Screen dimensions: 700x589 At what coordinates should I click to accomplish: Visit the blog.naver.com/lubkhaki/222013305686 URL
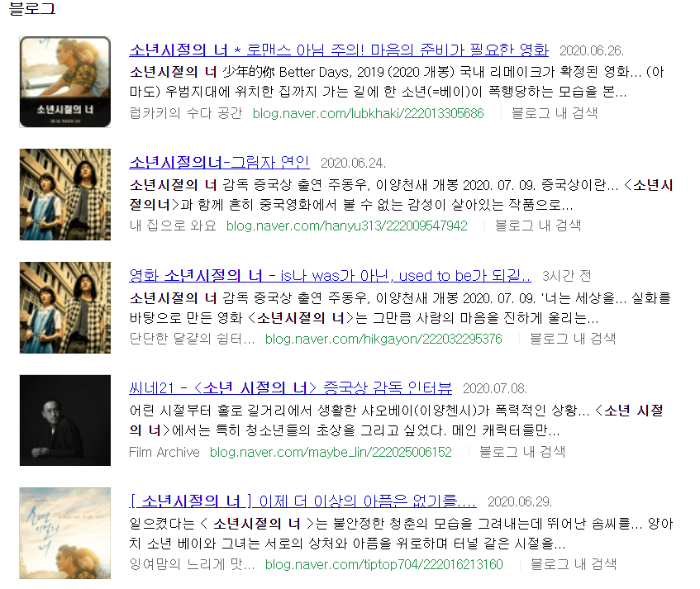[369, 113]
